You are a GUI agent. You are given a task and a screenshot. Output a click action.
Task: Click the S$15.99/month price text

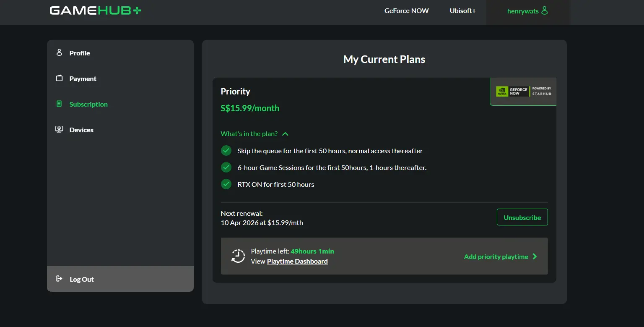[250, 108]
